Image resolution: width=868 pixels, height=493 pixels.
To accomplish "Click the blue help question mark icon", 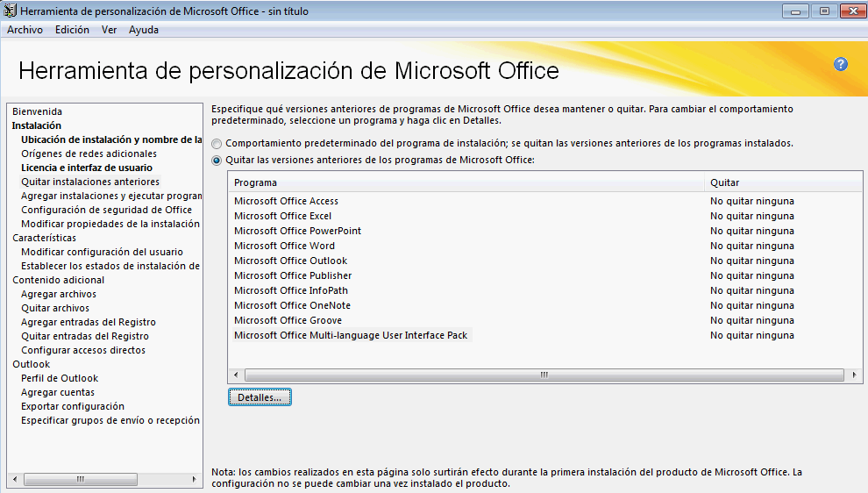I will coord(841,64).
